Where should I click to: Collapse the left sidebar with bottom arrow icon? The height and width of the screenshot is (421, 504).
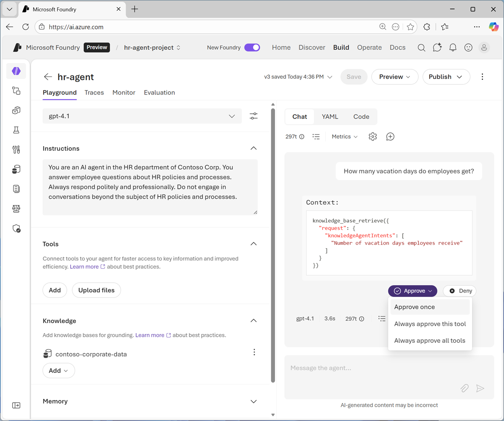click(x=16, y=405)
